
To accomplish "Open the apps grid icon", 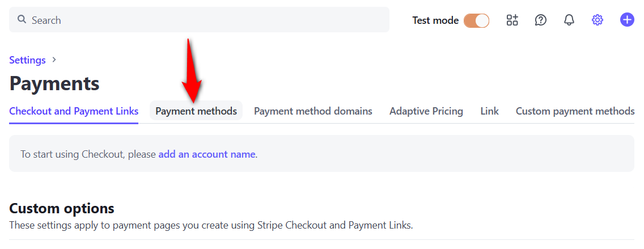I will [512, 20].
